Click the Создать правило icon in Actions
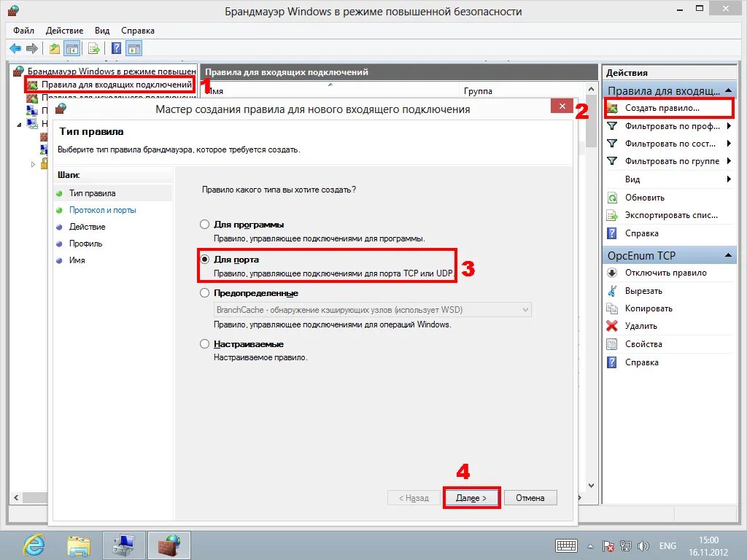The height and width of the screenshot is (560, 747). (x=612, y=108)
